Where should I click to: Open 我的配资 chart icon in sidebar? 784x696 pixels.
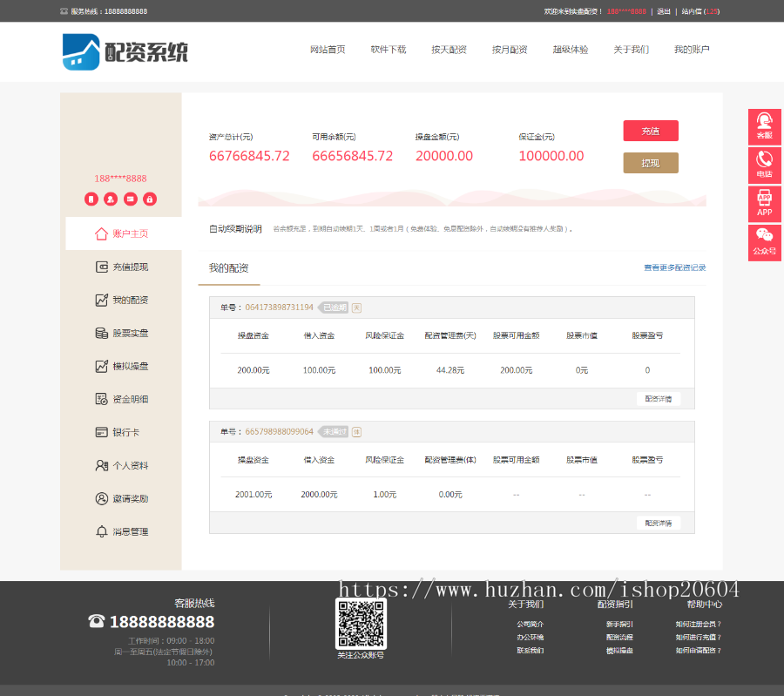(x=100, y=300)
